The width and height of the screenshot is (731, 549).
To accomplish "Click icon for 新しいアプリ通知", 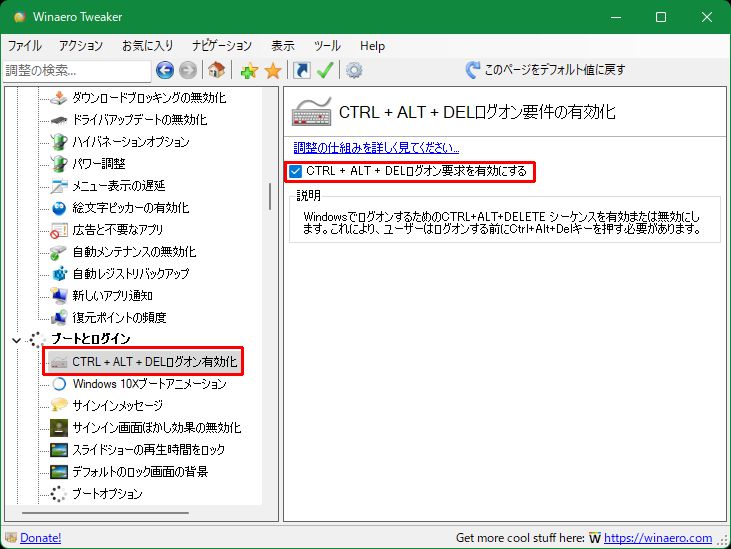I will [59, 295].
